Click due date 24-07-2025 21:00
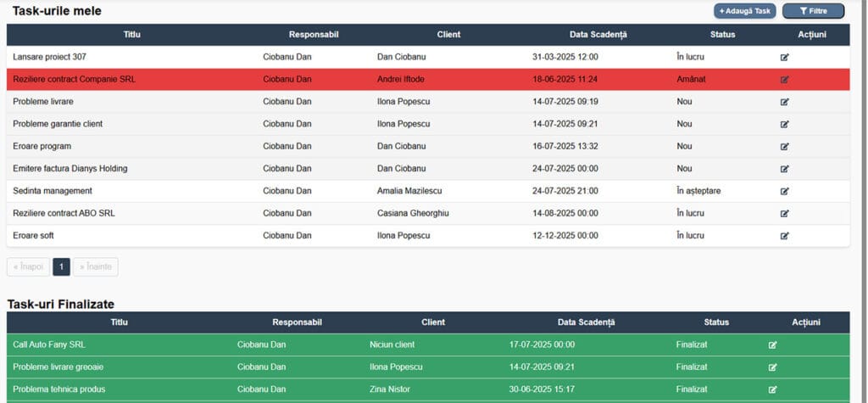 click(x=565, y=191)
